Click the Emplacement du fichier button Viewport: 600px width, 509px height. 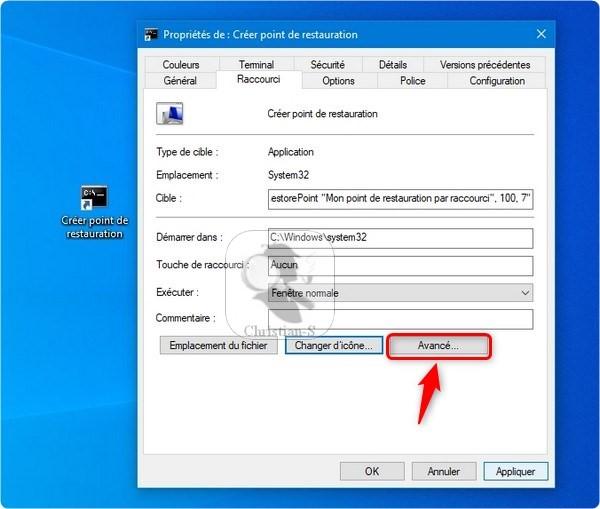[x=218, y=346]
